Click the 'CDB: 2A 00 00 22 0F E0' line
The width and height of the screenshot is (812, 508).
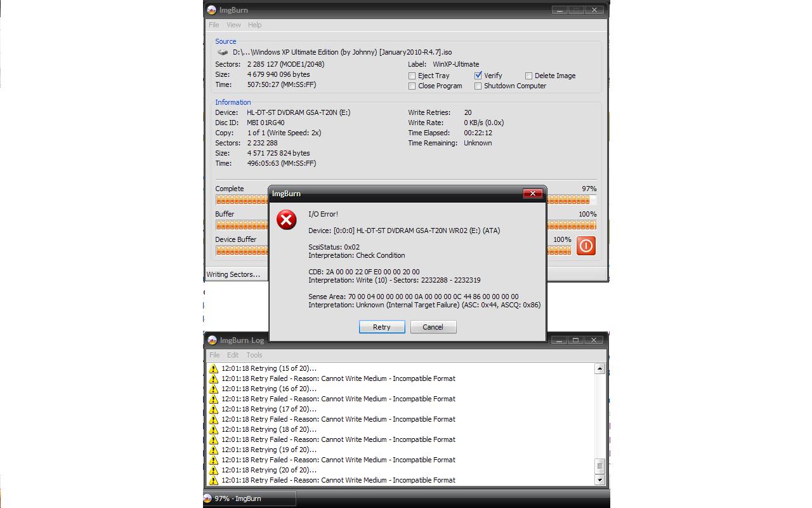(364, 272)
